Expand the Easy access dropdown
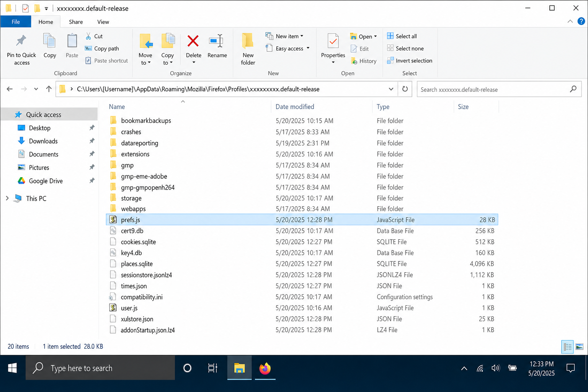 click(x=308, y=48)
